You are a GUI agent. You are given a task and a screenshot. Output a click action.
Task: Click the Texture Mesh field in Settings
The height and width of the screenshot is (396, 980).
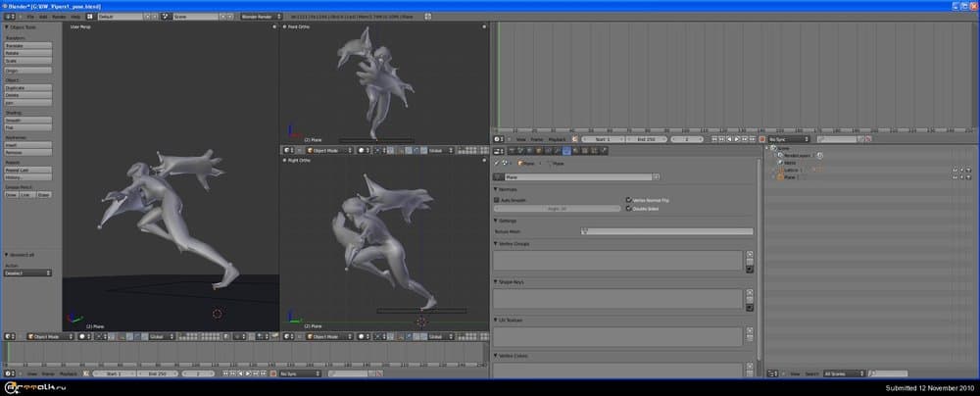666,231
